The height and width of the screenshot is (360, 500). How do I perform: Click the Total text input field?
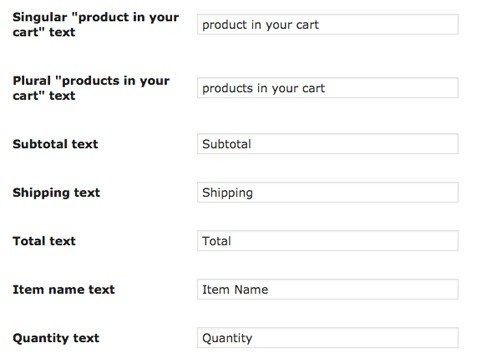tap(328, 241)
